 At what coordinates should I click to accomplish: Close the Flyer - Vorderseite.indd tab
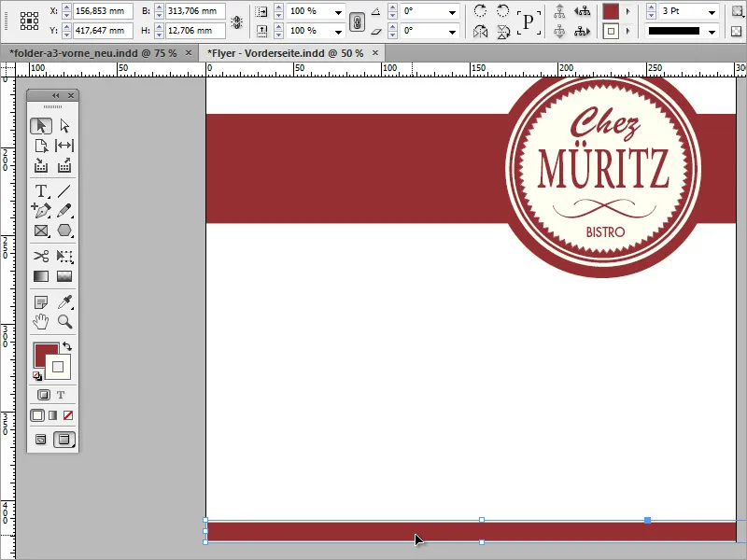[x=375, y=53]
